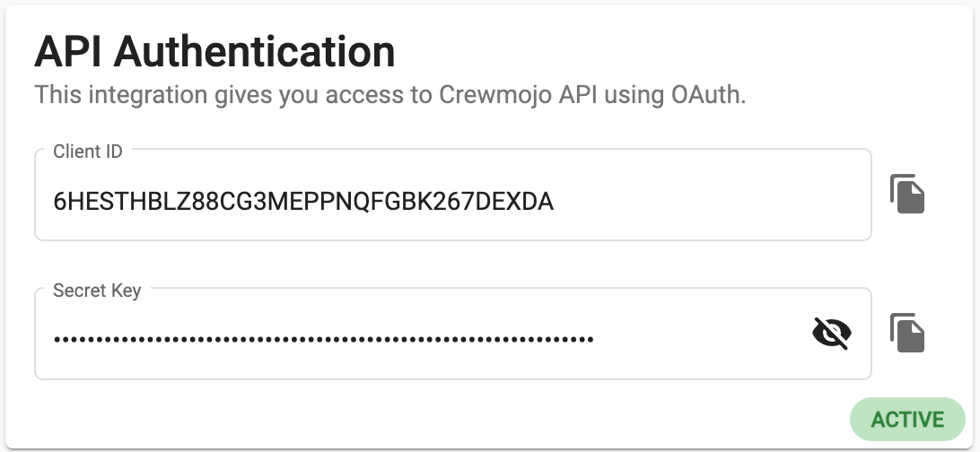Click the "API Authentication" heading
The height and width of the screenshot is (452, 980).
214,52
